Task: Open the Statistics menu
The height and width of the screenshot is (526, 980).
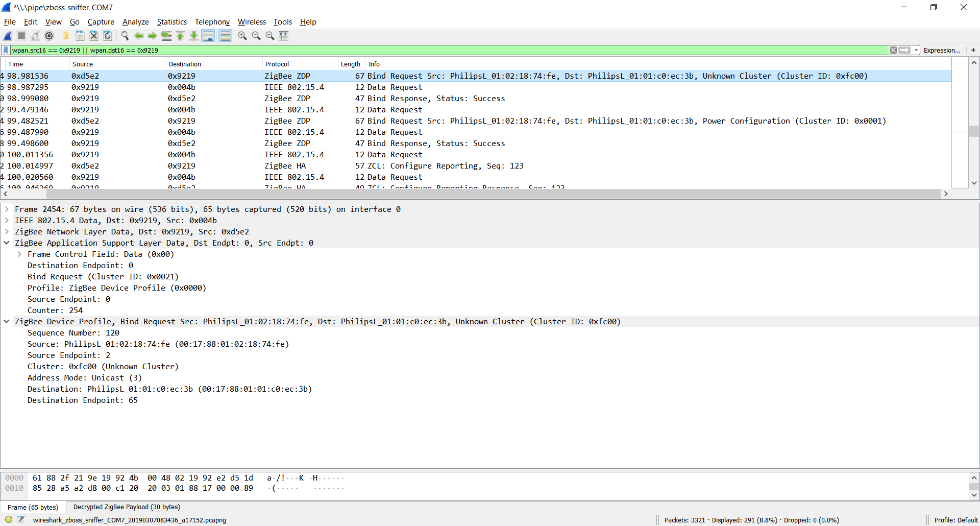Action: pyautogui.click(x=172, y=22)
